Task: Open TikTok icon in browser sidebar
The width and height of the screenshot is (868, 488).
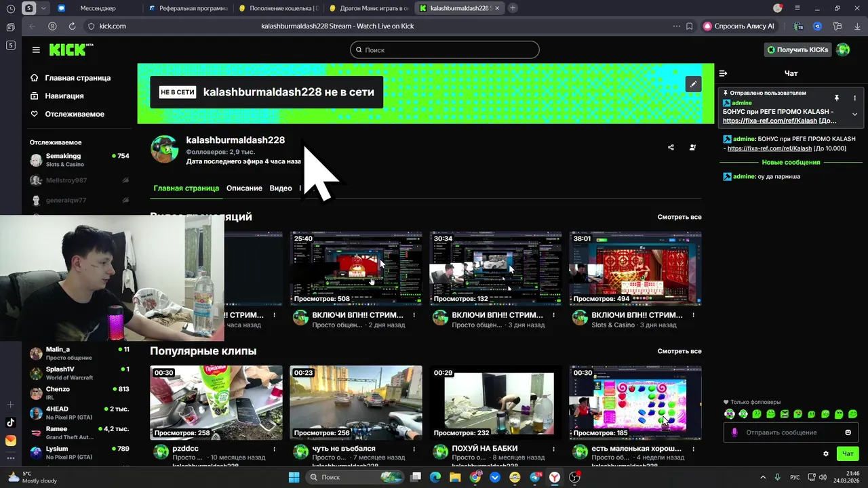Action: pos(10,422)
